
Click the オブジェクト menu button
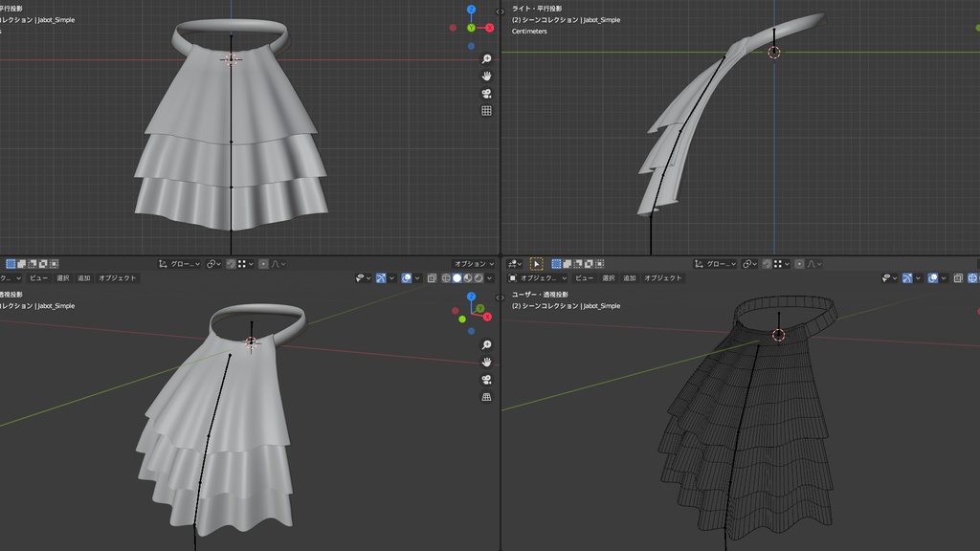pyautogui.click(x=118, y=278)
